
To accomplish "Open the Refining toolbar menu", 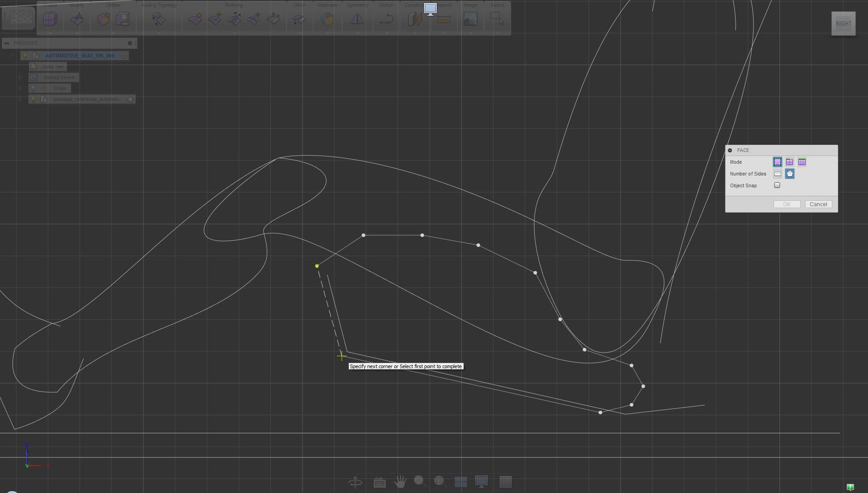I will point(234,5).
